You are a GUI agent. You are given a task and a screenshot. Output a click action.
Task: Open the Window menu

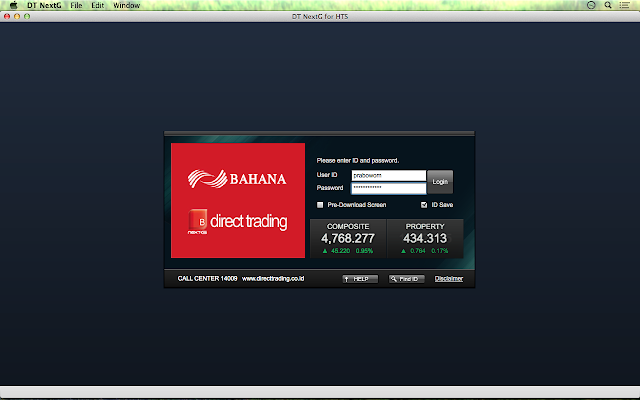(x=127, y=5)
